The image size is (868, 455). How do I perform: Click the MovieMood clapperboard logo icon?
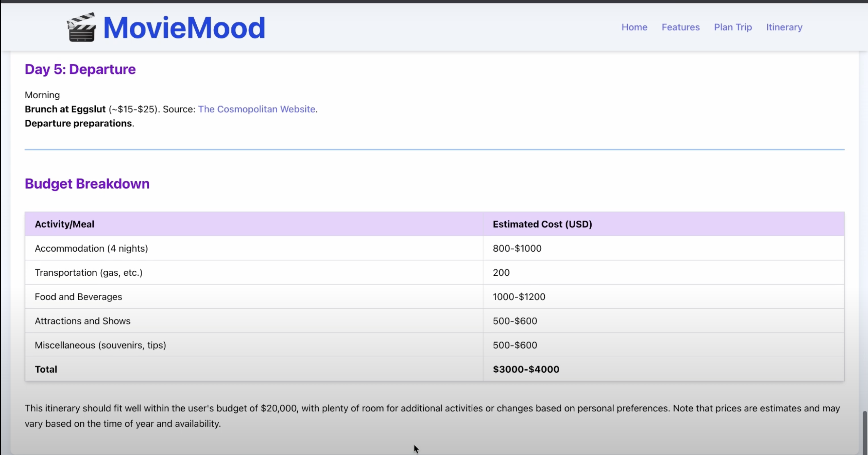[x=81, y=28]
